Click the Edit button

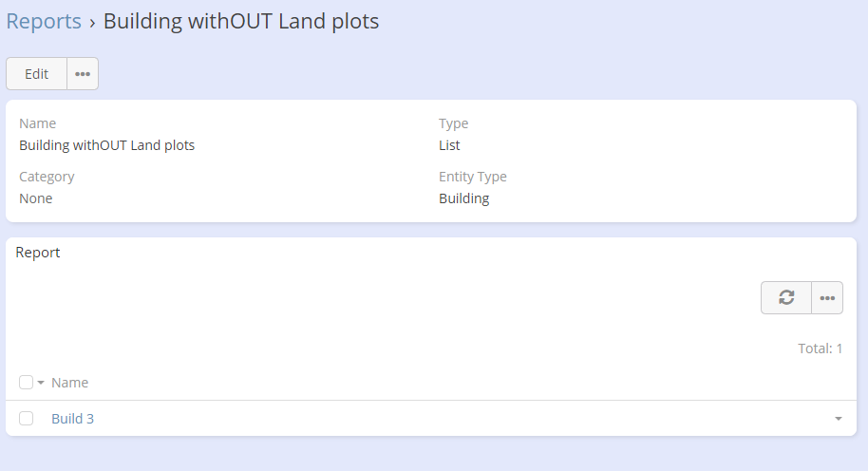tap(37, 74)
